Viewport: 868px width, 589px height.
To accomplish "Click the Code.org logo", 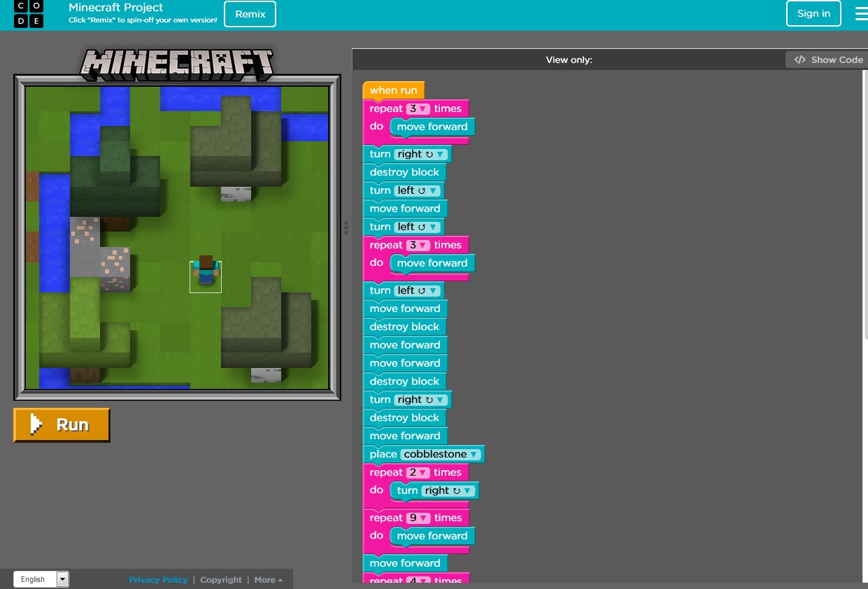I will coord(29,14).
